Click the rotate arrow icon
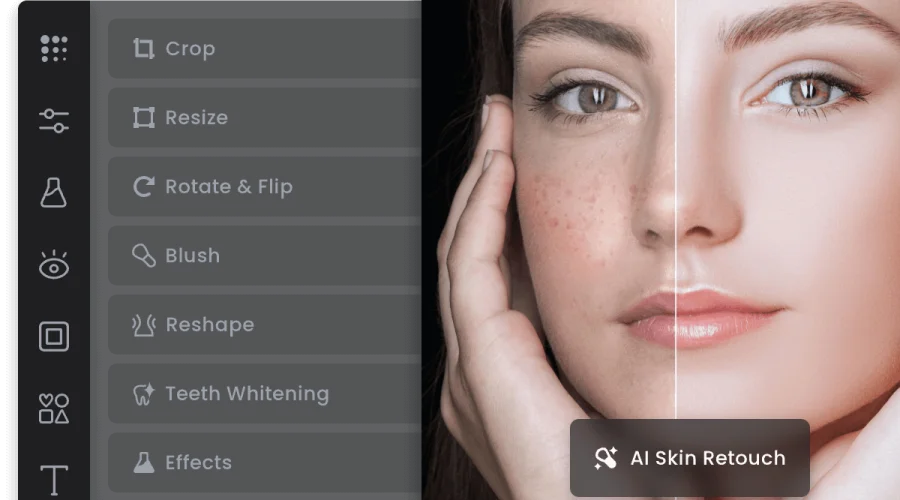Image resolution: width=900 pixels, height=500 pixels. click(143, 187)
